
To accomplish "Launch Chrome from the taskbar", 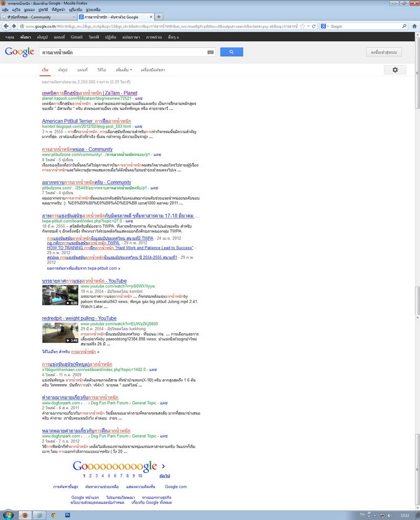I will coord(54,515).
